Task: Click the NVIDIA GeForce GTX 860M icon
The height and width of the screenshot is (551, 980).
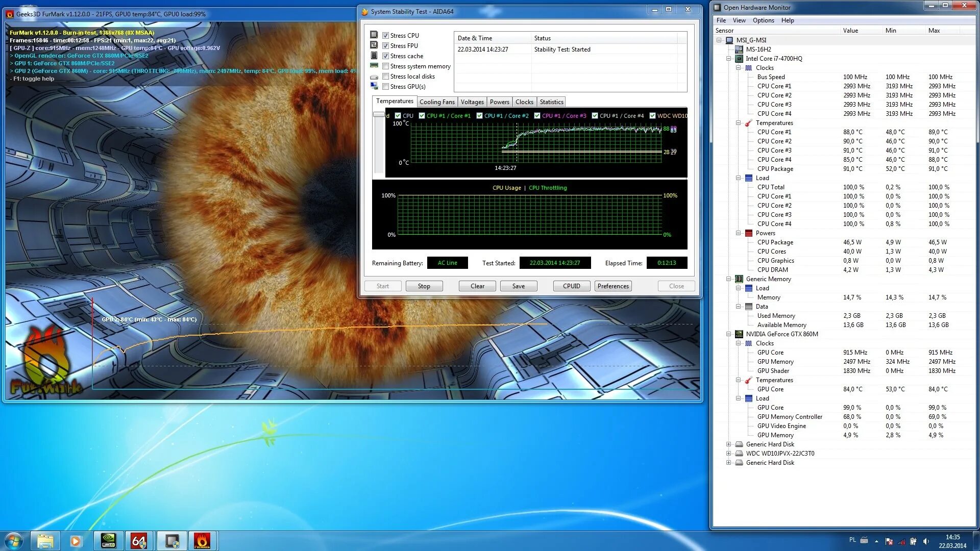Action: [739, 334]
